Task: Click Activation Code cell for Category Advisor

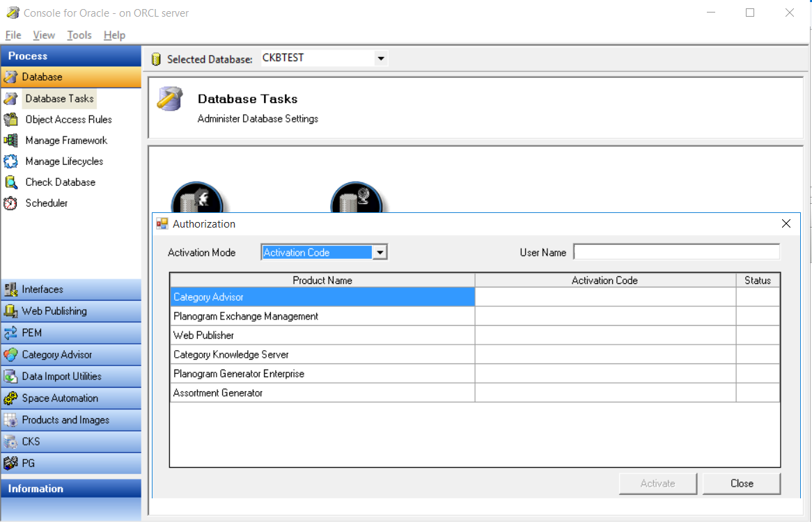Action: click(x=605, y=297)
